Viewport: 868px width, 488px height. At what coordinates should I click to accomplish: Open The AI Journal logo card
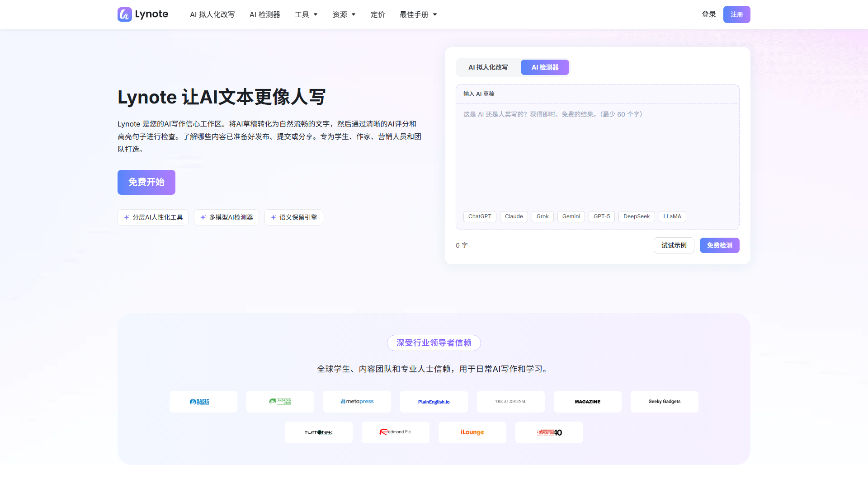click(511, 402)
